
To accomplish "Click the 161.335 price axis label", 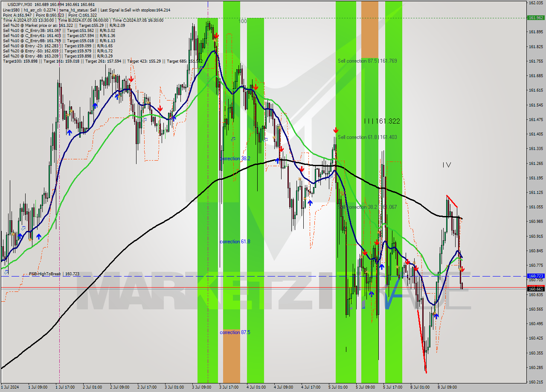I will tap(535, 149).
